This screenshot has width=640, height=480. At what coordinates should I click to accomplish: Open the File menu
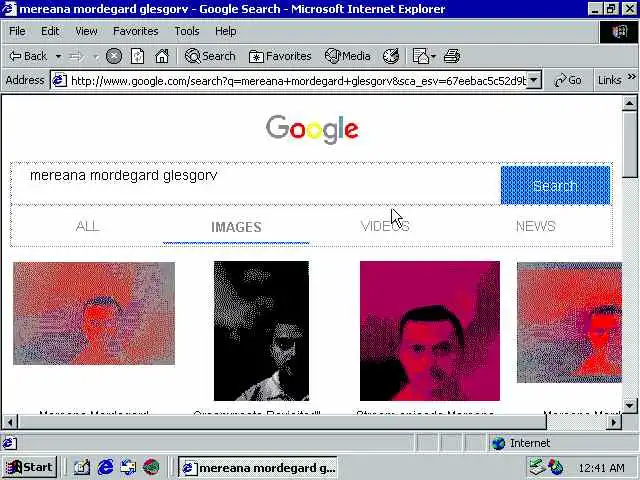tap(17, 31)
